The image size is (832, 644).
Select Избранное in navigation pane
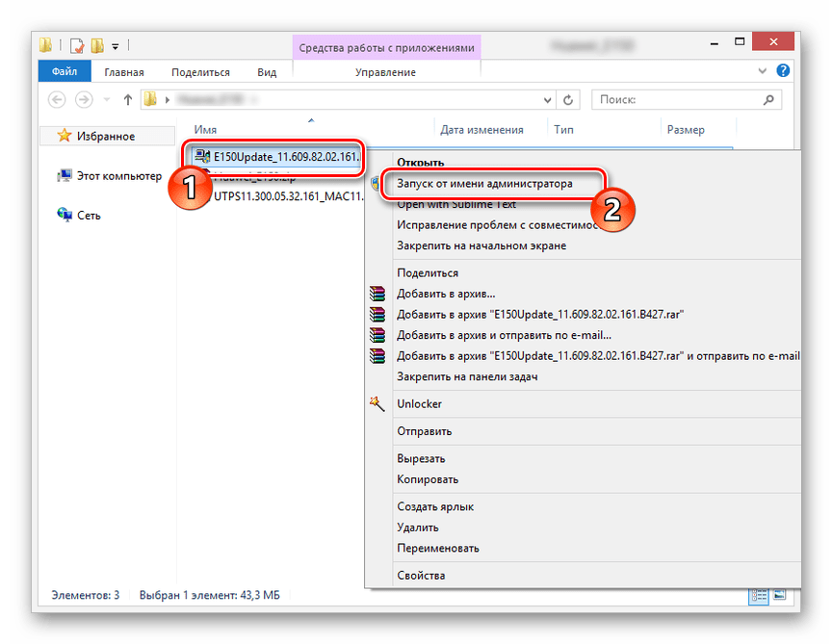[x=106, y=137]
